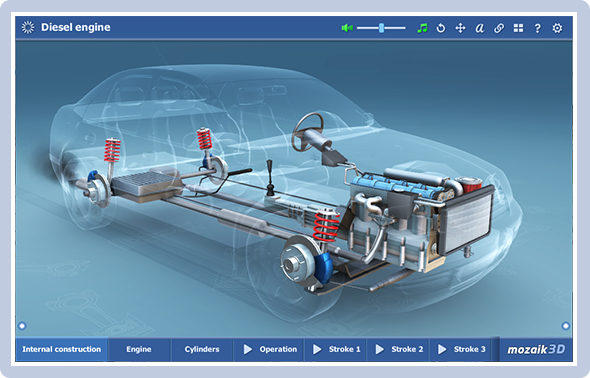Image resolution: width=590 pixels, height=378 pixels.
Task: Select the four-arrow move tool
Action: tap(460, 28)
